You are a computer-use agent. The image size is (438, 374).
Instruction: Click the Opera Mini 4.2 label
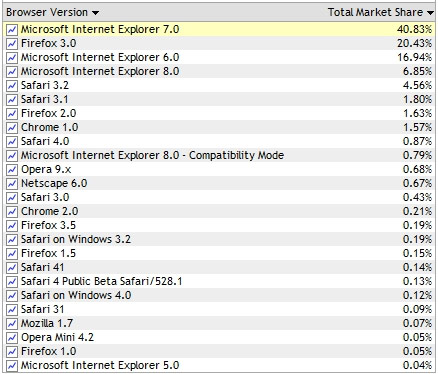57,337
